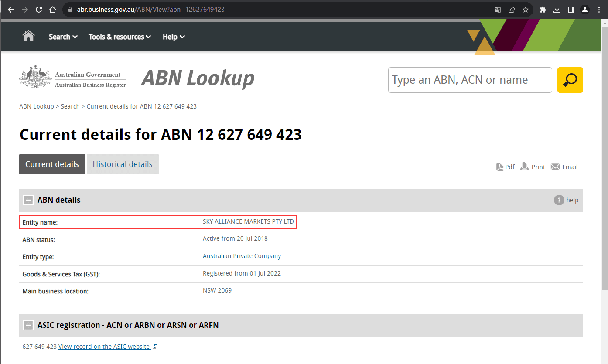
Task: Click the browser forward arrow
Action: (25, 9)
